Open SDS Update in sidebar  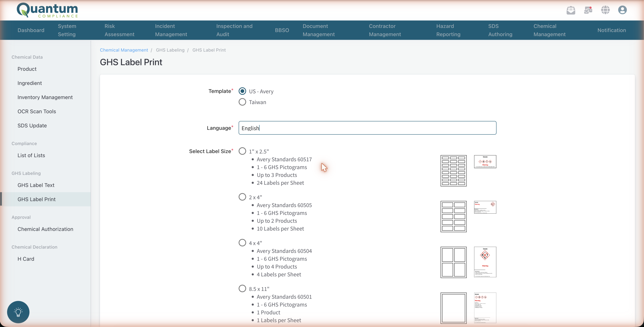(32, 125)
